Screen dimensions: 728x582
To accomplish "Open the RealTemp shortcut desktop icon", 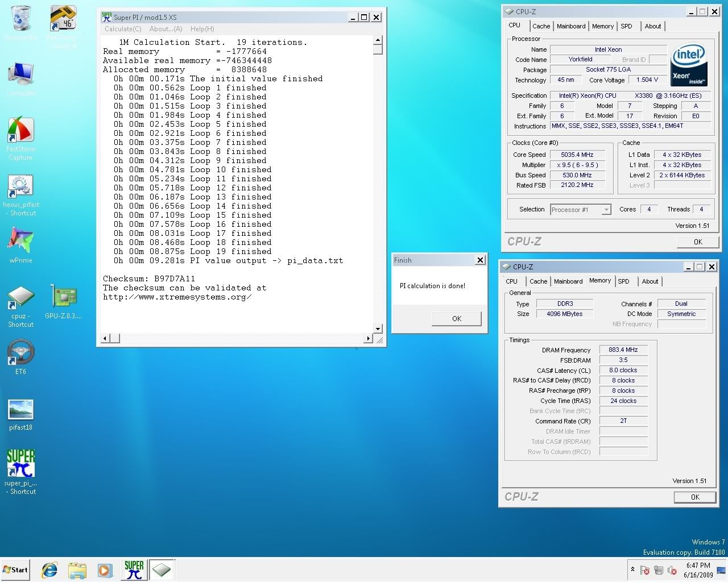I will pos(63,27).
